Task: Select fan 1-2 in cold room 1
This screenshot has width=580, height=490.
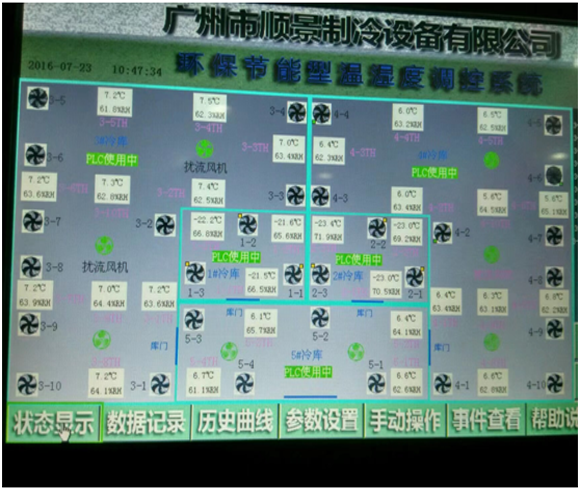Action: [x=247, y=225]
